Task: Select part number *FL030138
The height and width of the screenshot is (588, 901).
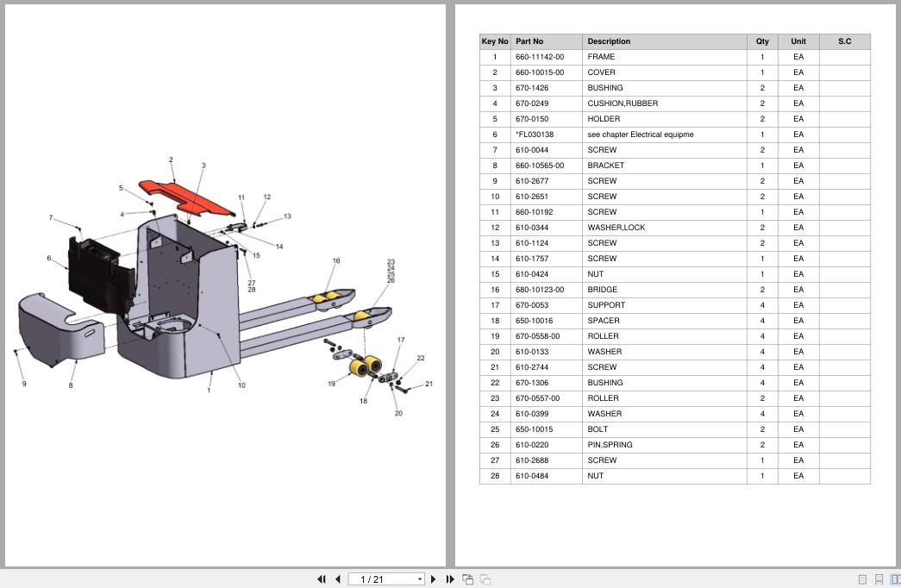Action: pos(535,134)
